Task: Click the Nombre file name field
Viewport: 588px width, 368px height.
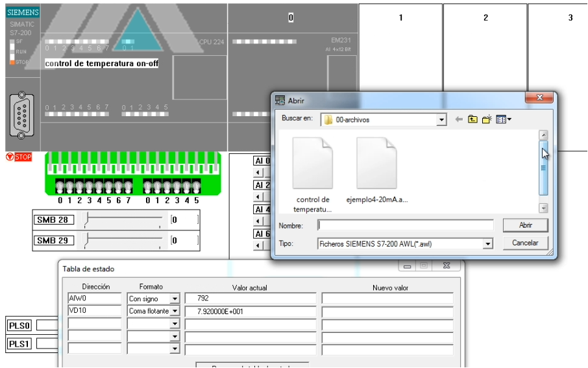Action: [x=406, y=225]
